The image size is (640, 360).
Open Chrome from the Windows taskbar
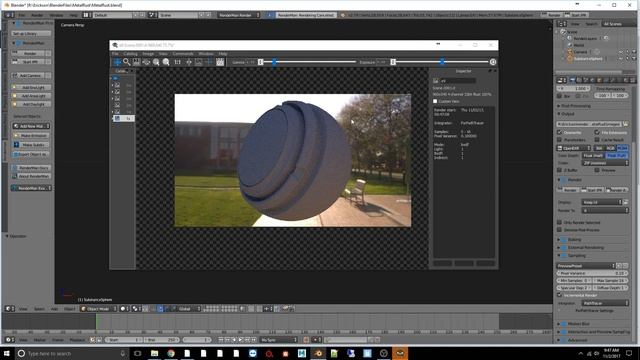[171, 353]
